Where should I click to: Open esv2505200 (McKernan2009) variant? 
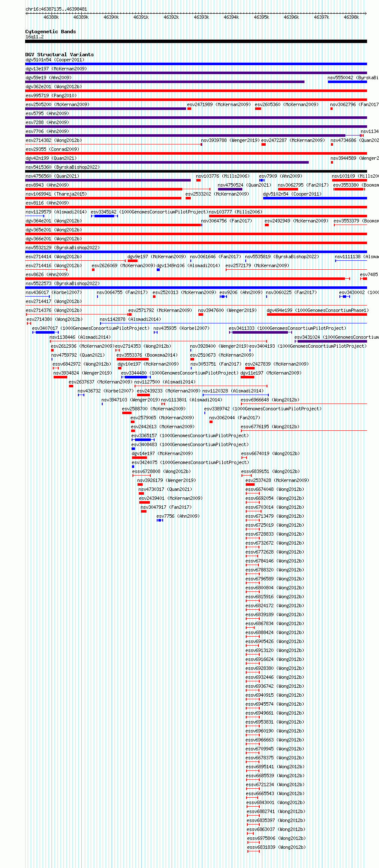(57, 105)
